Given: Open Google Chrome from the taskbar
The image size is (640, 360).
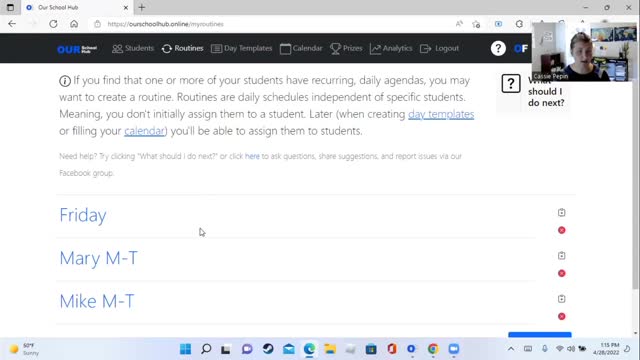Looking at the screenshot, I should 433,349.
